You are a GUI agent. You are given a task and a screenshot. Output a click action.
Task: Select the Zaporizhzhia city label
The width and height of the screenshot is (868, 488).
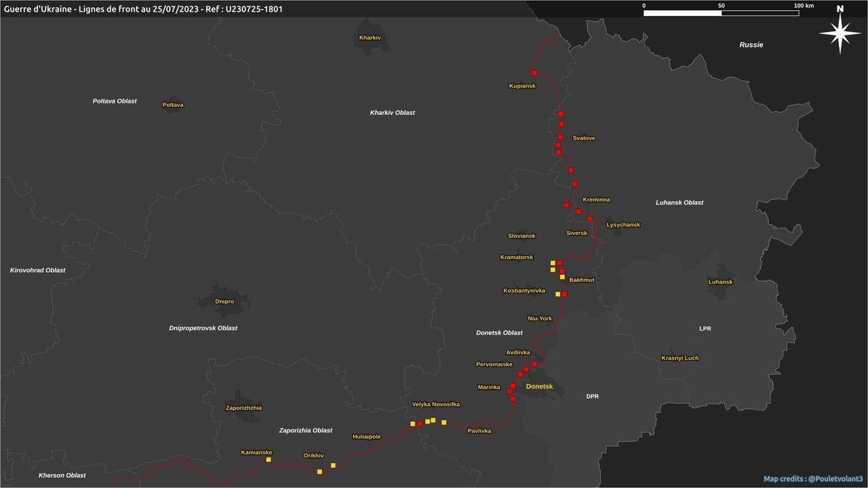click(x=244, y=408)
